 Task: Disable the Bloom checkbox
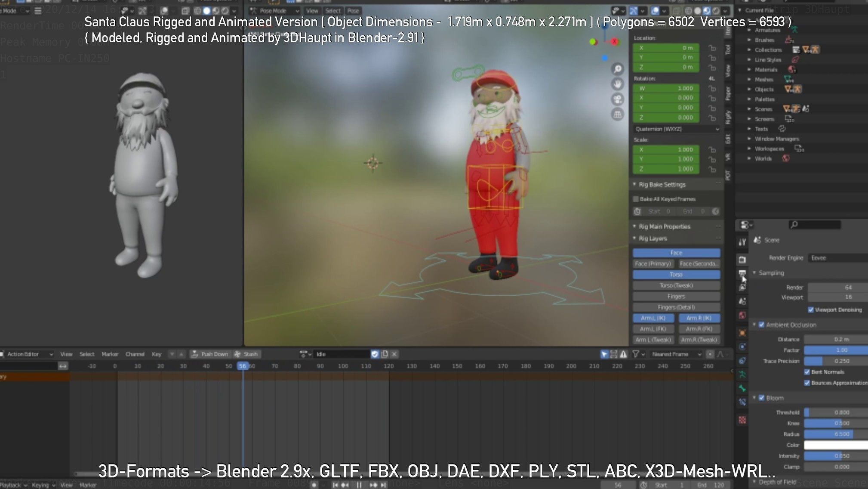coord(761,398)
